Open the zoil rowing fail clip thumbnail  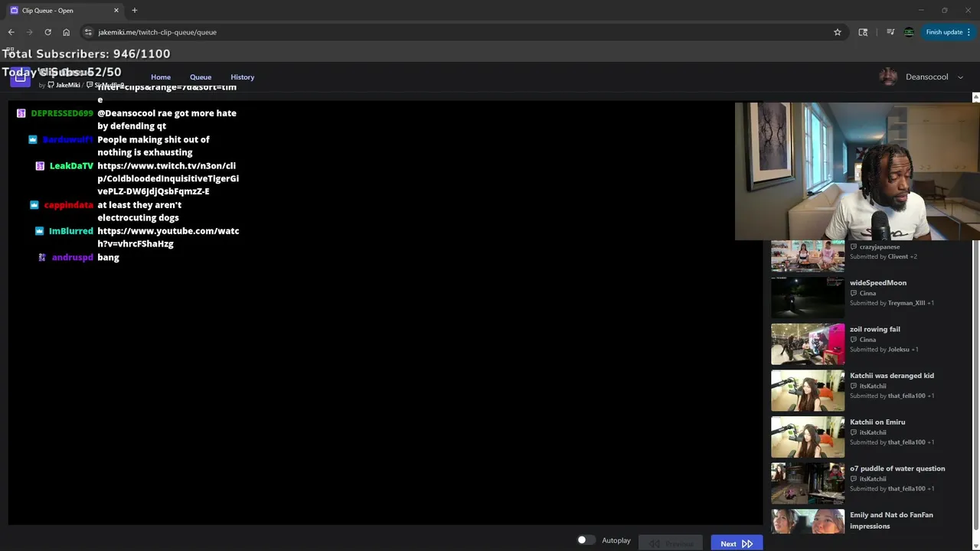808,344
